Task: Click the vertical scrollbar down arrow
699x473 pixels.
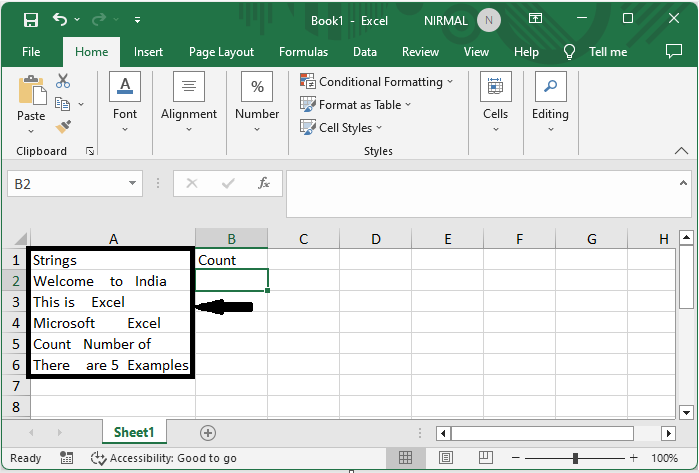Action: 686,412
